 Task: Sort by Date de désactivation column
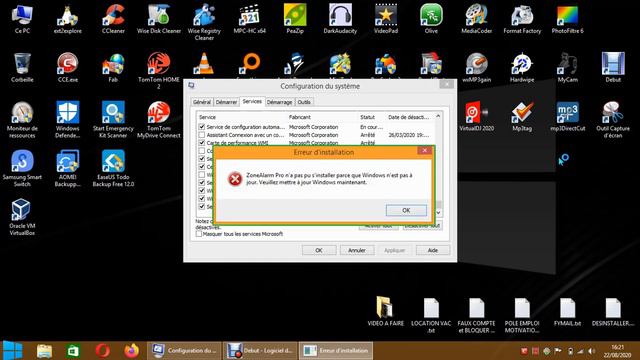point(409,117)
